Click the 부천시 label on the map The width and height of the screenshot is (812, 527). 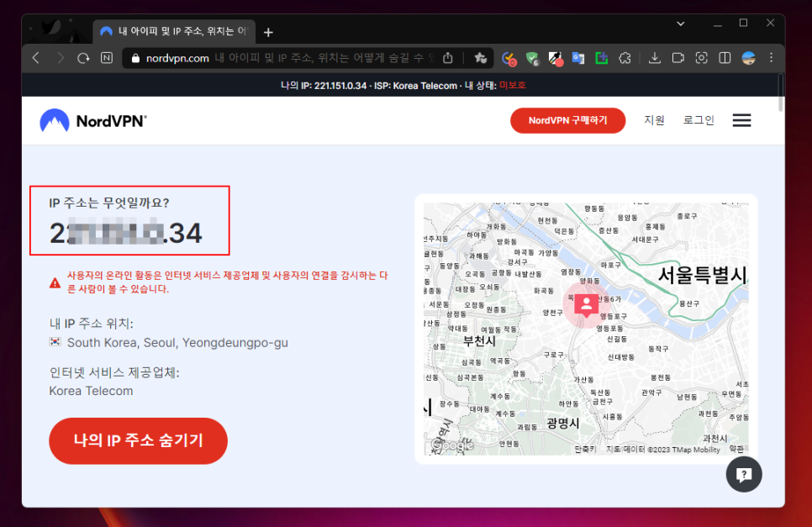(x=479, y=341)
